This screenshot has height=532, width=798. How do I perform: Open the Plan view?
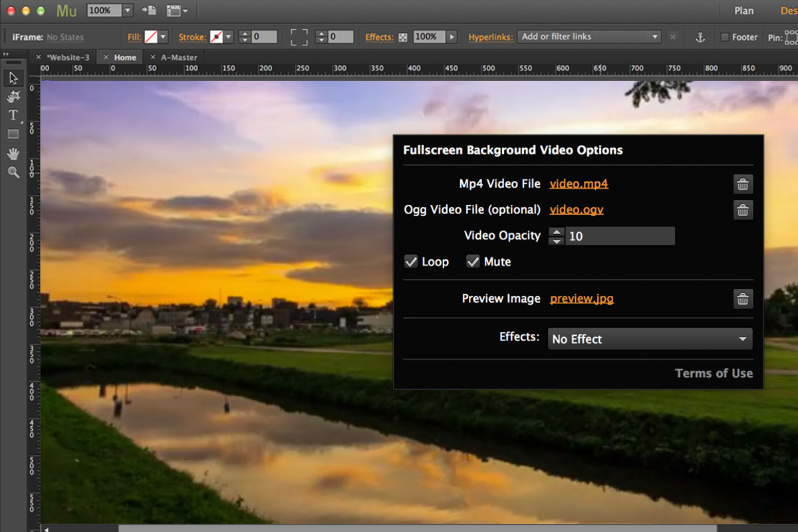click(x=744, y=10)
